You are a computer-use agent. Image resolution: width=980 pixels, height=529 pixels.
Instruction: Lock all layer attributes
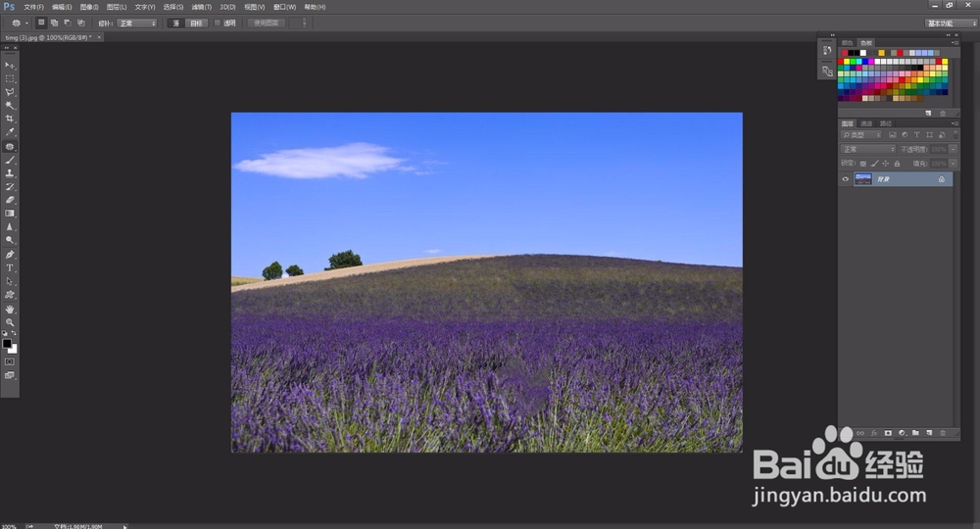point(897,164)
